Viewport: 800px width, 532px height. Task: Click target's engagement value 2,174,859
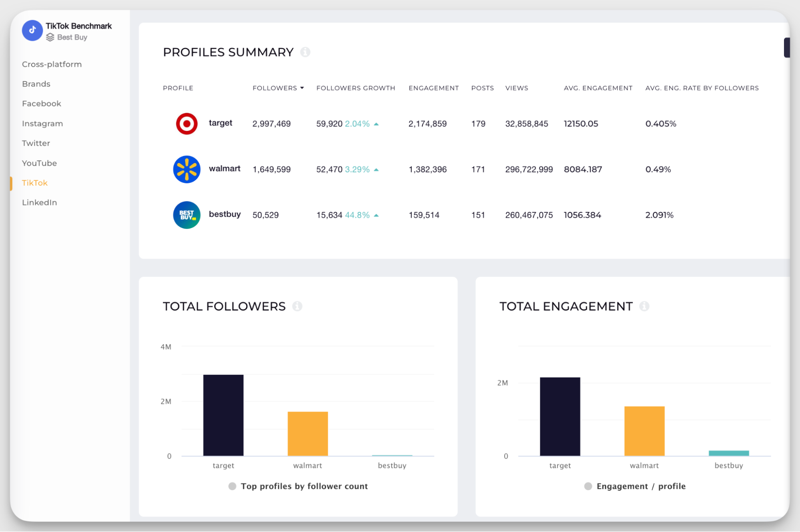[428, 124]
